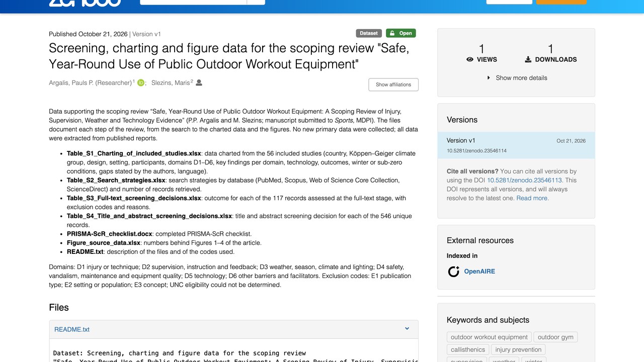The width and height of the screenshot is (644, 362).
Task: Open Pauls Argalis's ORCID profile icon
Action: coord(141,83)
